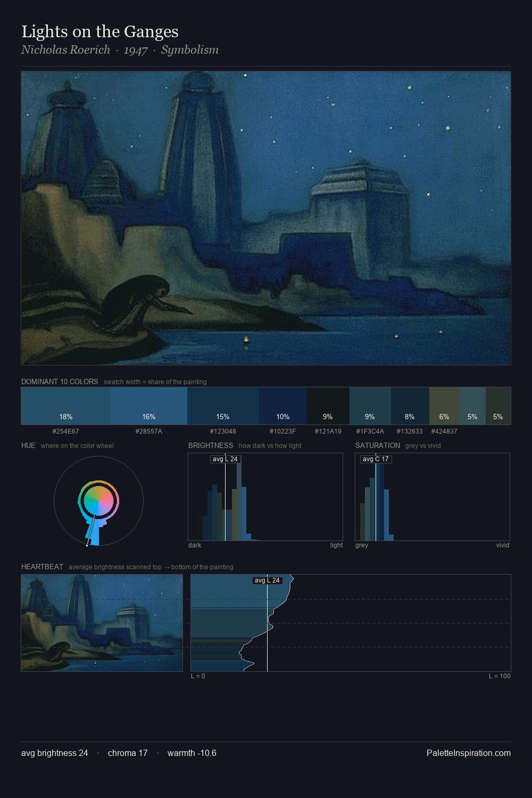532x798 pixels.
Task: Click the 15% swatch #123048
Action: pyautogui.click(x=223, y=406)
